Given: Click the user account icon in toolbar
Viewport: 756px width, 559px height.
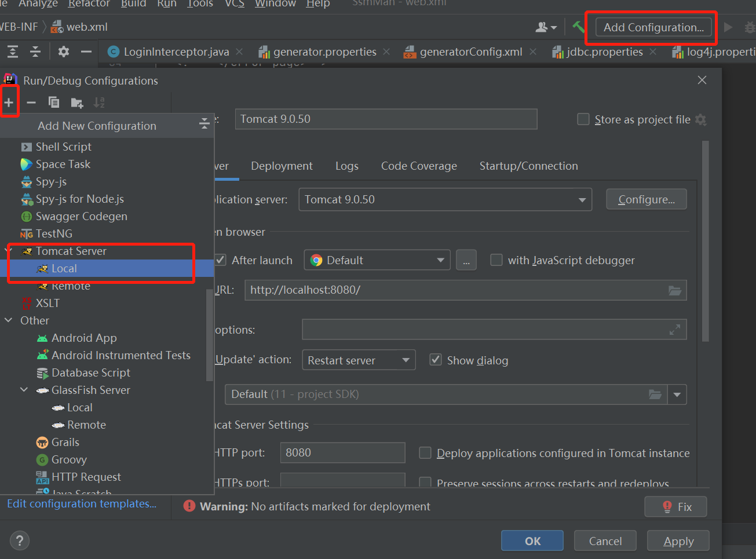Looking at the screenshot, I should [541, 27].
